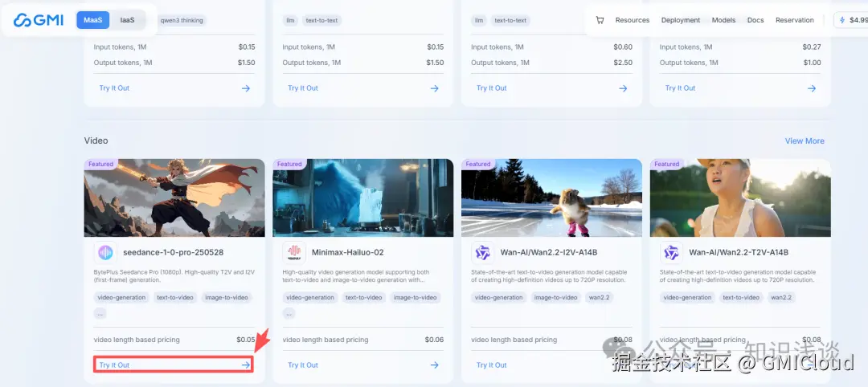Click Try It Out on second $0.15 input card
868x387 pixels.
click(x=303, y=88)
